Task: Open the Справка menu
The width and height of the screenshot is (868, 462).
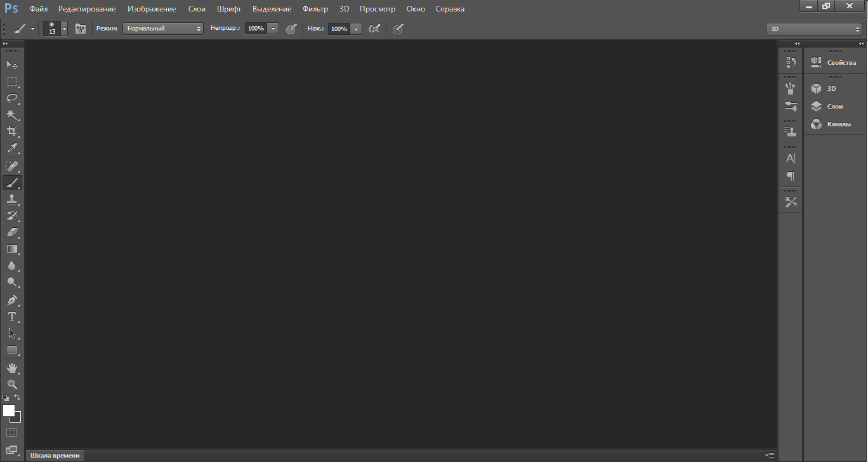Action: tap(450, 9)
